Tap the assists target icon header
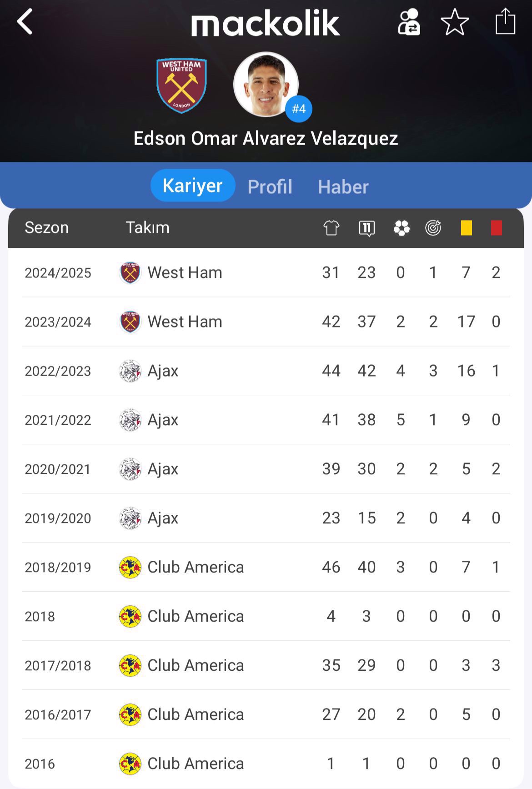 coord(433,227)
